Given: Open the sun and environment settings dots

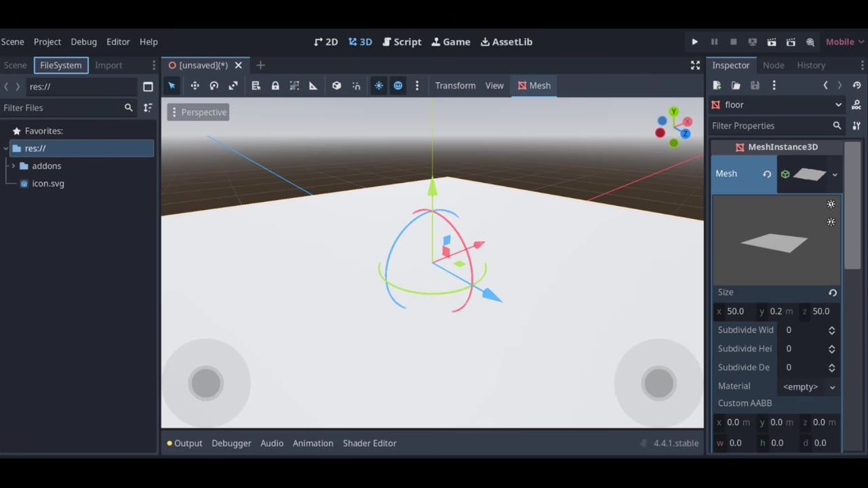Looking at the screenshot, I should tap(417, 85).
